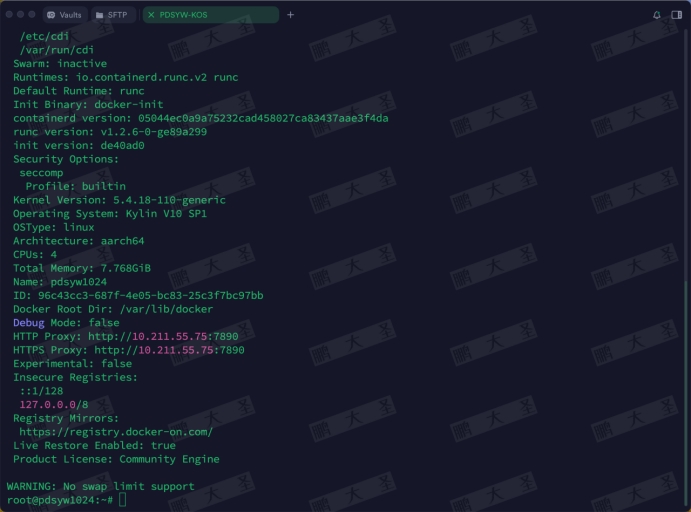This screenshot has height=512, width=691.
Task: Click the 'Default Runtime: runc' line
Action: [79, 91]
